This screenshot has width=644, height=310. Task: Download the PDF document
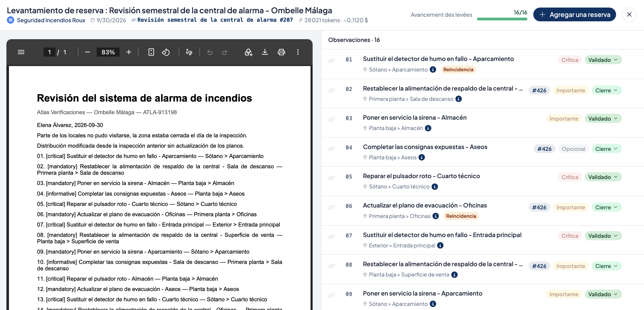265,52
